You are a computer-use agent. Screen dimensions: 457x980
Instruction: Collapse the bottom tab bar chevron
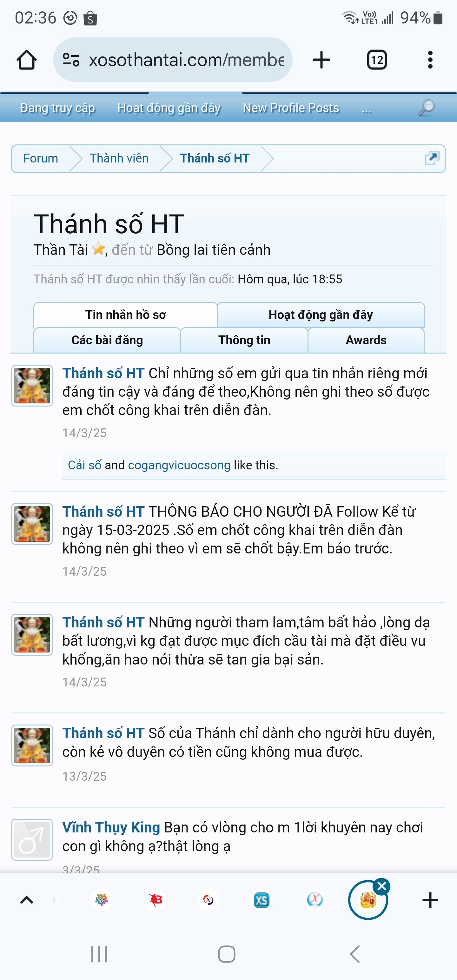(27, 900)
